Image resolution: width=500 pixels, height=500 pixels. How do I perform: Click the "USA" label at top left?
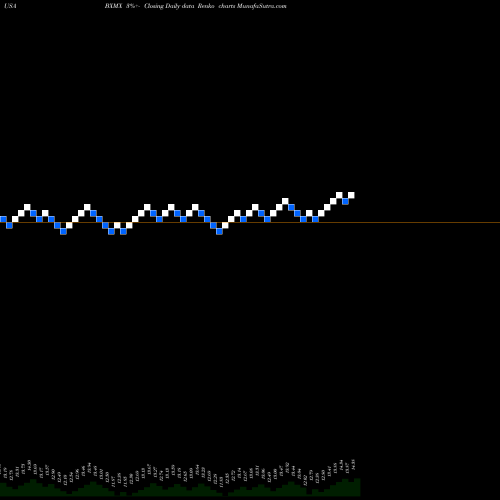point(10,6)
